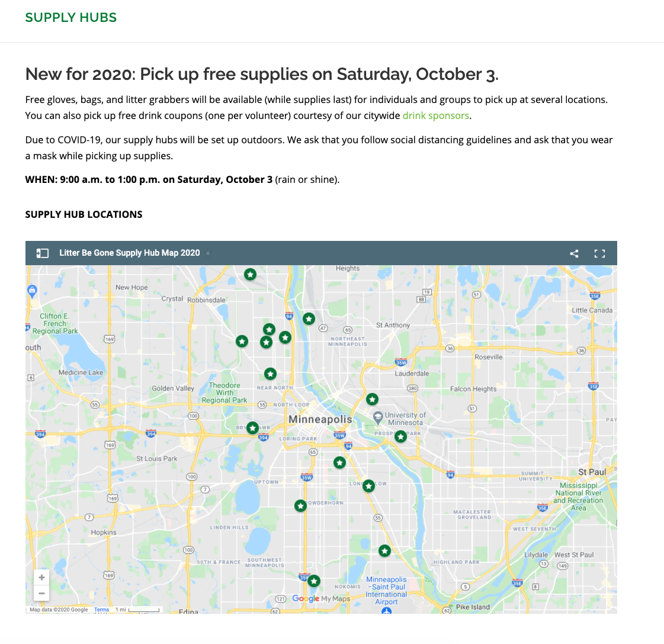Click the Google My Maps logo
The image size is (664, 644).
point(321,598)
